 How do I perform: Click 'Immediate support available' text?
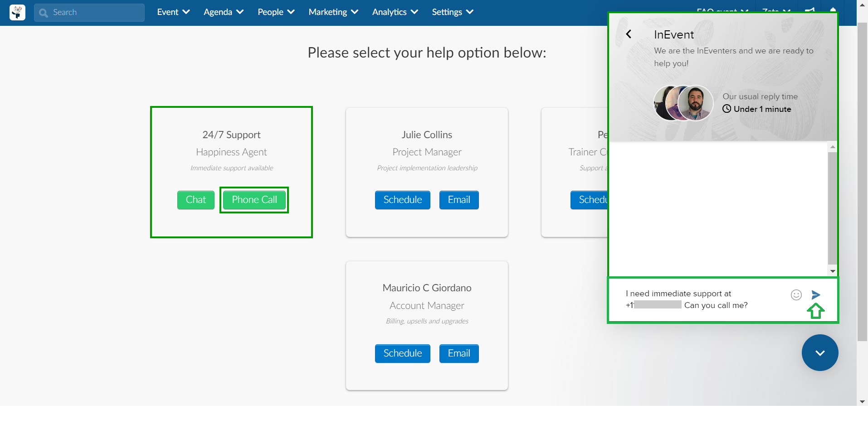tap(231, 168)
